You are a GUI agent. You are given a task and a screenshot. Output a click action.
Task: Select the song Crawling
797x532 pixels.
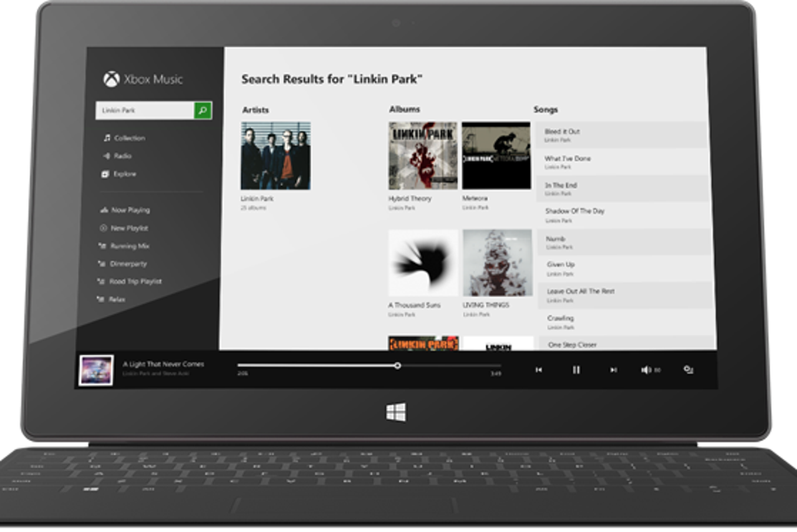click(x=626, y=322)
